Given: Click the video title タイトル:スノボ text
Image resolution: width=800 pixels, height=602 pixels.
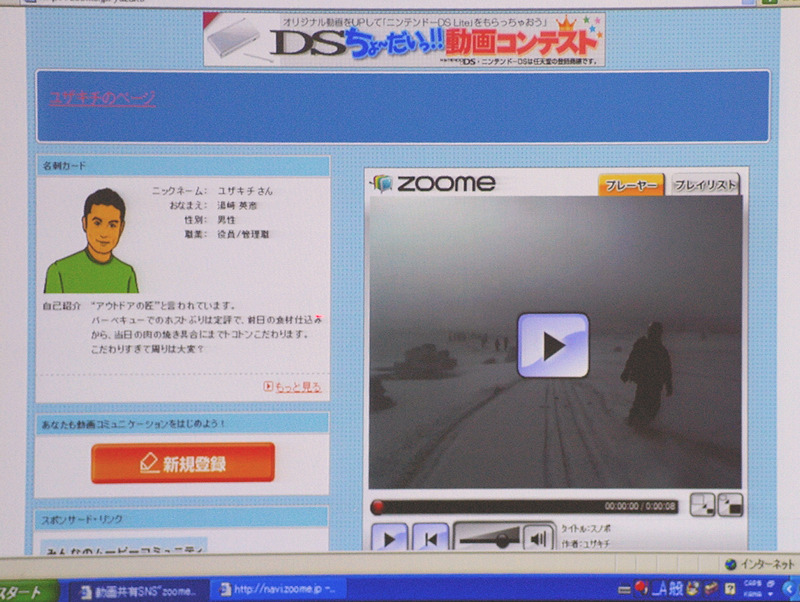Looking at the screenshot, I should click(586, 529).
